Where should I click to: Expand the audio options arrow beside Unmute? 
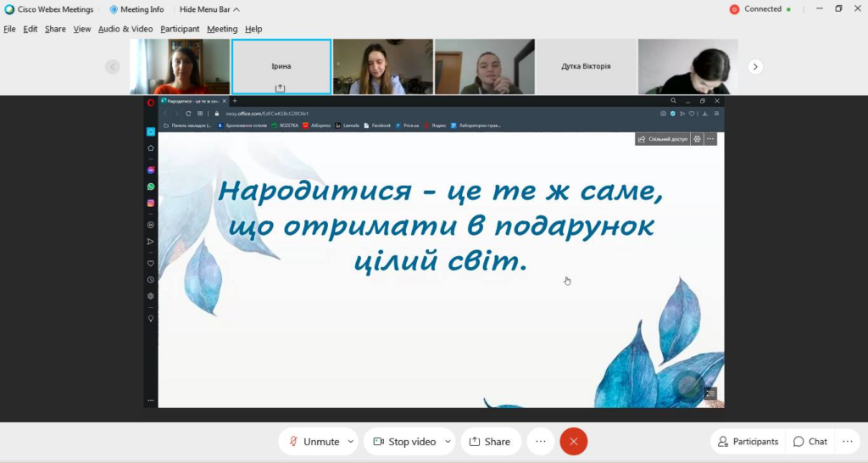click(x=351, y=441)
